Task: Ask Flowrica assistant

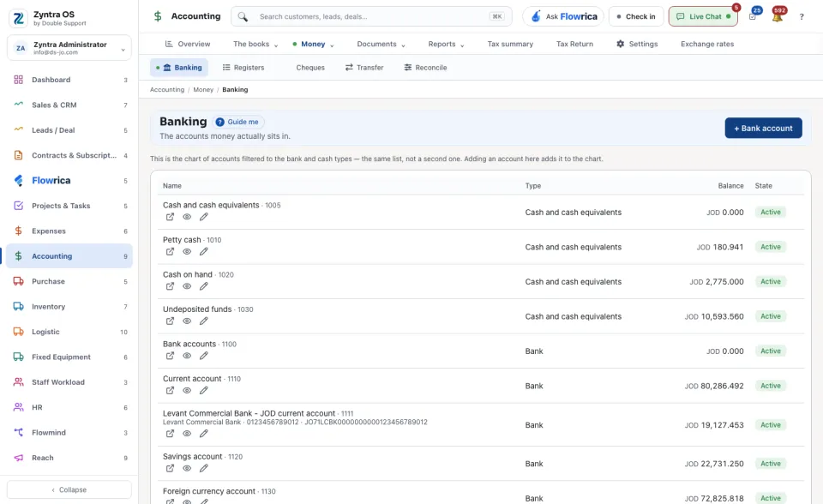Action: click(x=563, y=16)
